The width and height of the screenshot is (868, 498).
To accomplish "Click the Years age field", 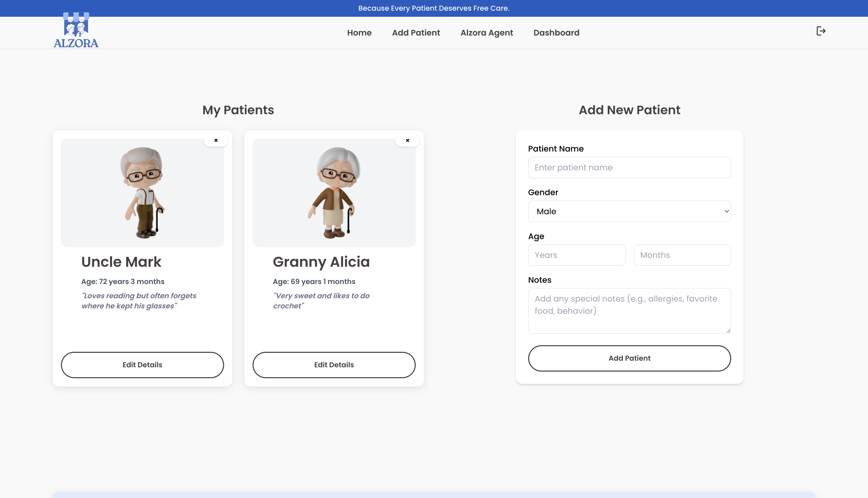I will [x=577, y=255].
